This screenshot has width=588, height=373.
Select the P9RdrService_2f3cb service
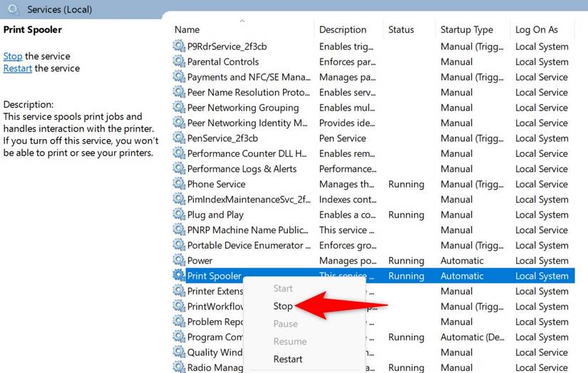227,46
